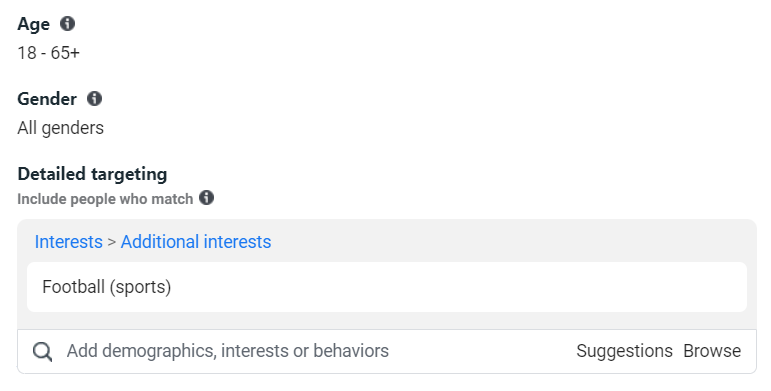Select the Football (sports) interest entry
771x391 pixels.
(x=387, y=287)
